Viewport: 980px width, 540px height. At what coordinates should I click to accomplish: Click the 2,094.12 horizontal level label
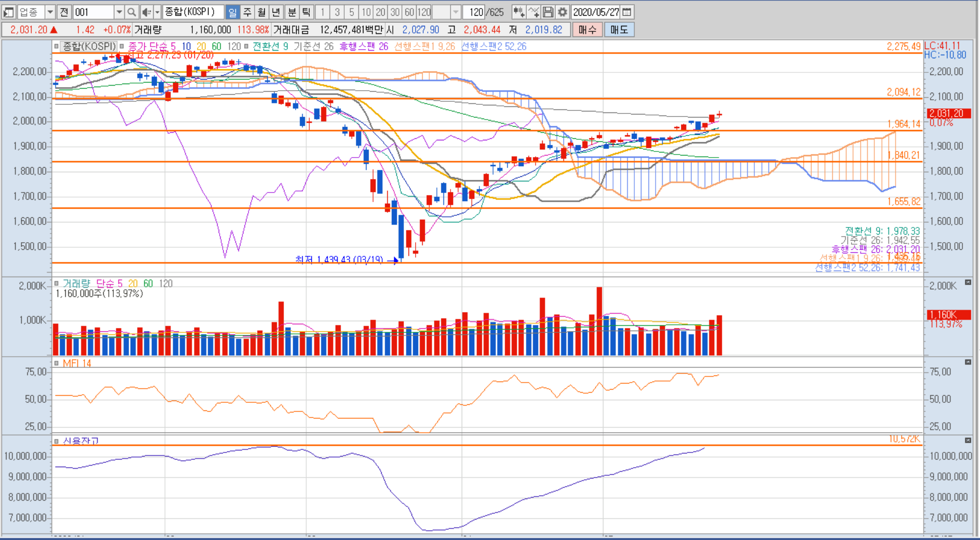pos(904,92)
